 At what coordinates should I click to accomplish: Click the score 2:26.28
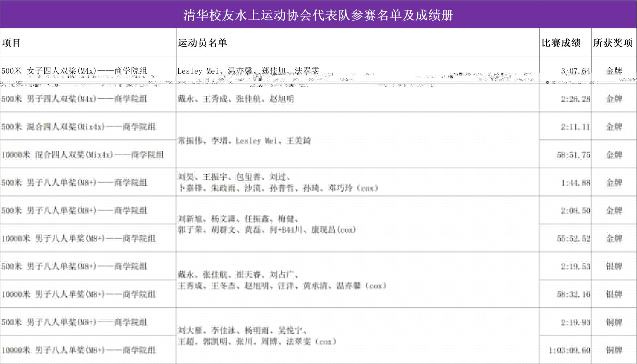(575, 99)
